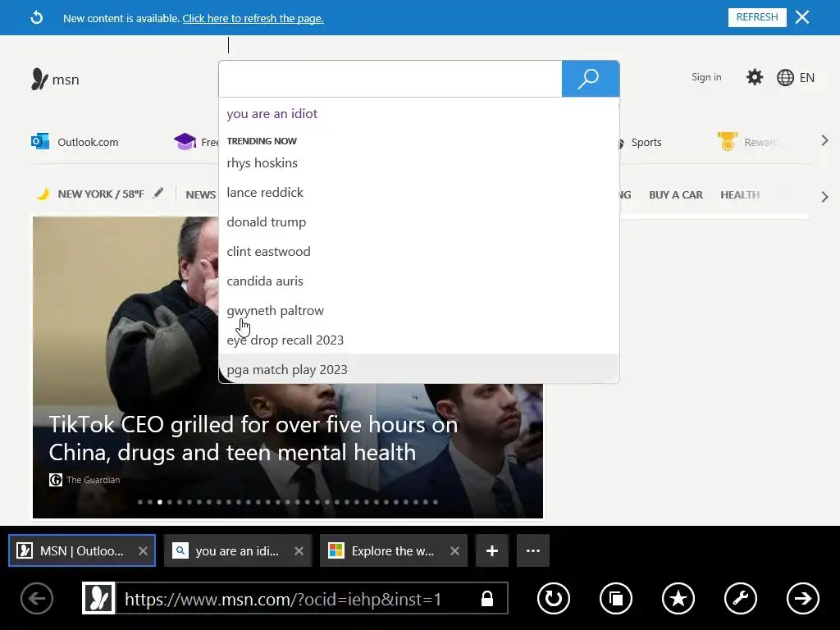This screenshot has height=630, width=840.
Task: Open a new tab with plus button
Action: pyautogui.click(x=492, y=550)
